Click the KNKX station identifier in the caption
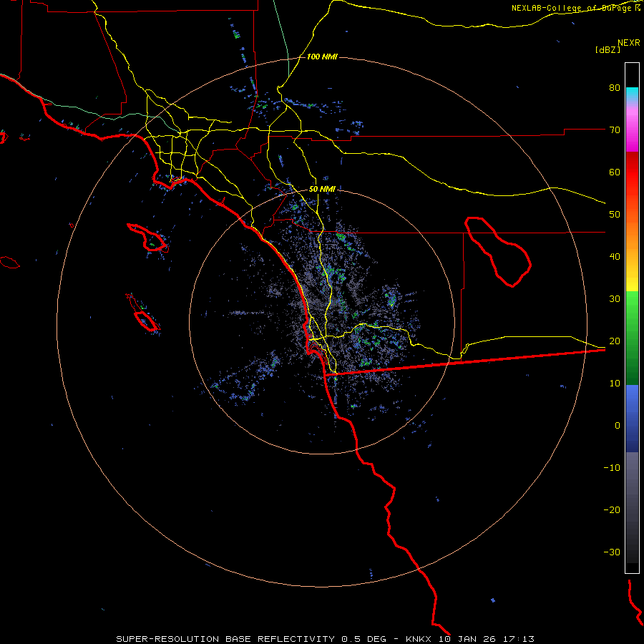 (419, 639)
